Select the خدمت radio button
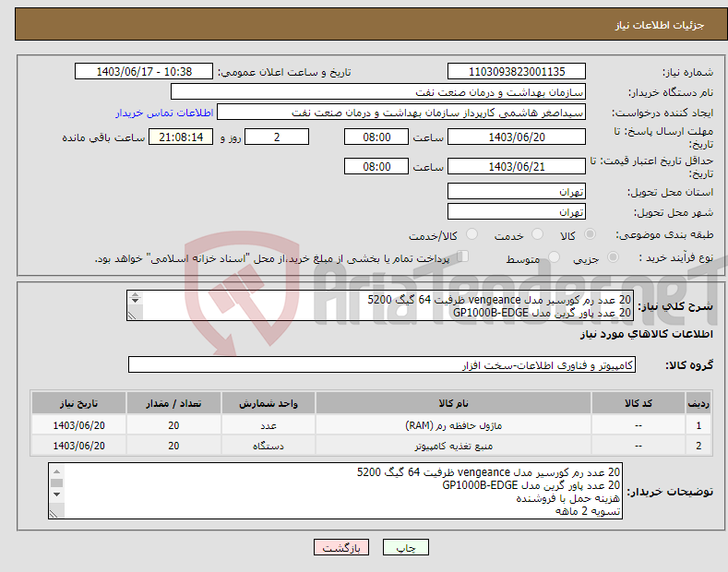The image size is (728, 572). coord(537,234)
